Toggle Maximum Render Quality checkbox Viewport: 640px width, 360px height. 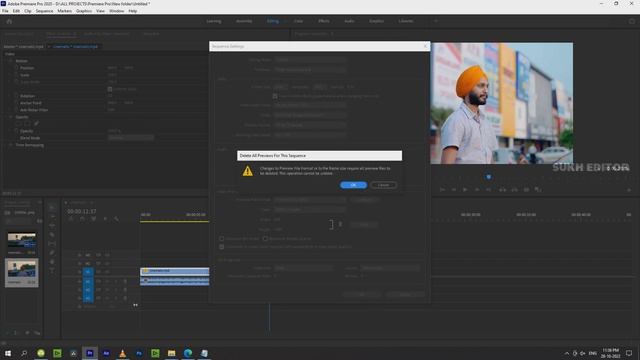pyautogui.click(x=265, y=239)
